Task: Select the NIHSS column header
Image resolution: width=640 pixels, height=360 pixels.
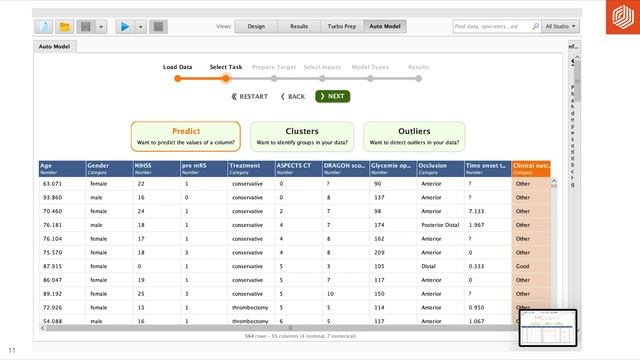Action: click(x=156, y=169)
